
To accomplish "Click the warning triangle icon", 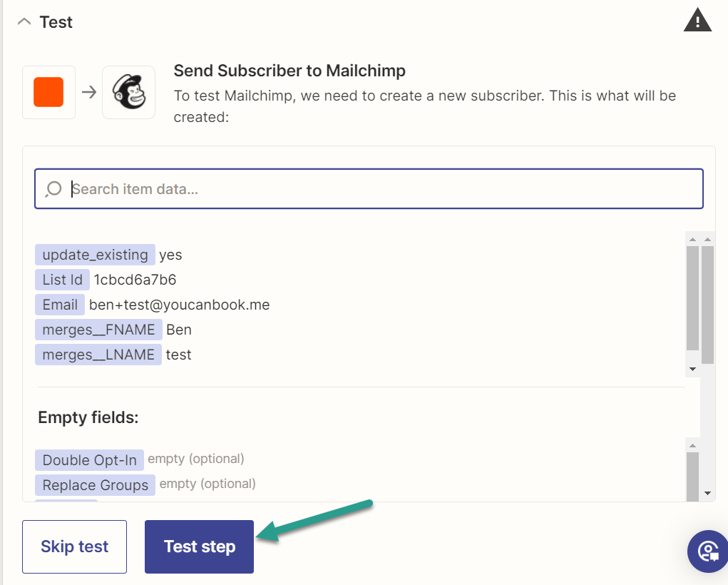I will [x=697, y=20].
